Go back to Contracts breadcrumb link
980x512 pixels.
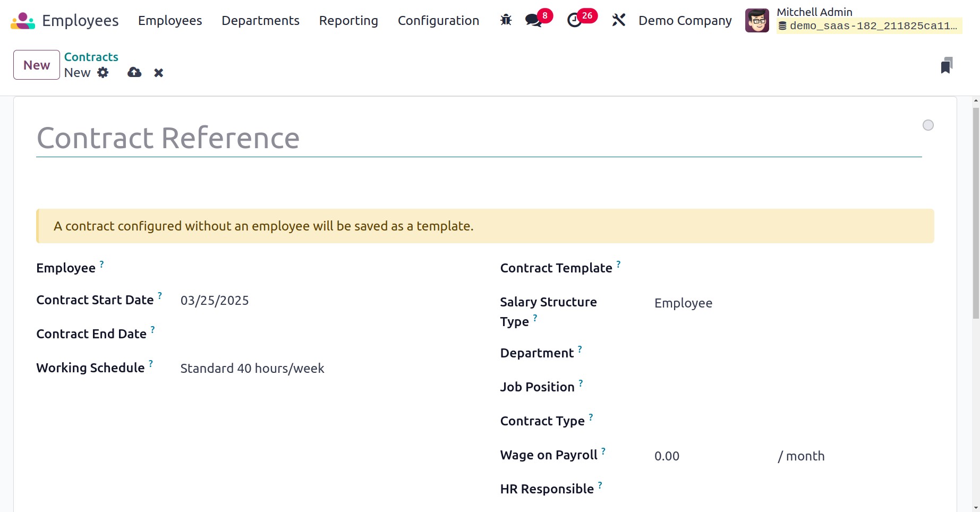pos(91,57)
